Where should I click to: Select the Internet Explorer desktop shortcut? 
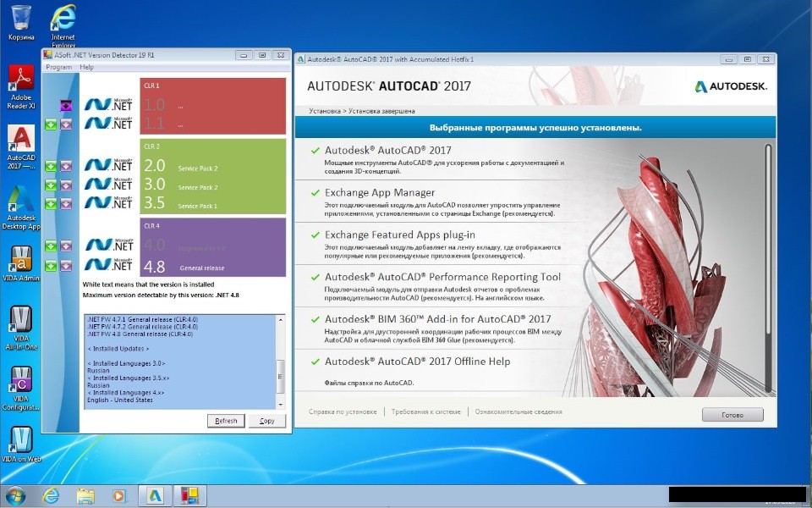click(63, 26)
